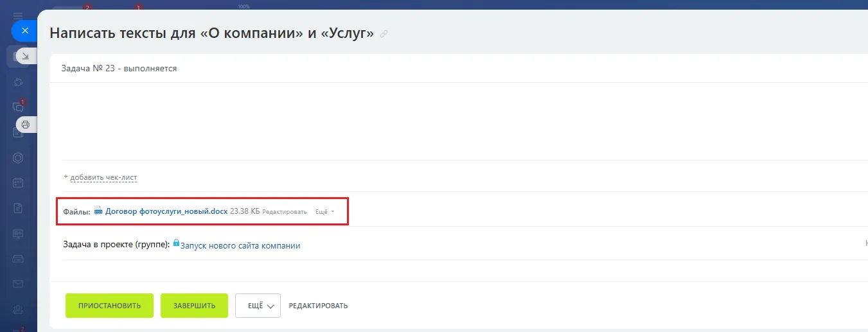The image size is (868, 332).
Task: Click the task title 'Написать тексты для...'
Action: pyautogui.click(x=212, y=33)
